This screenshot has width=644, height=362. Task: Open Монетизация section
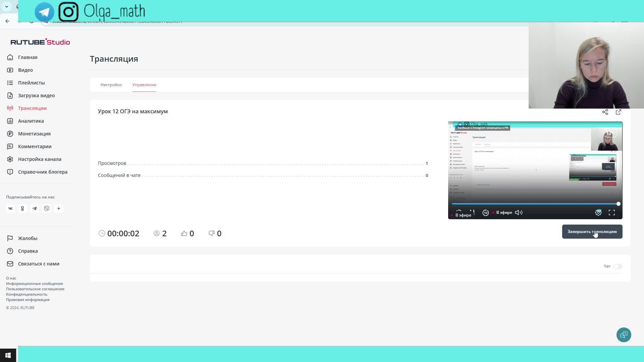click(35, 134)
